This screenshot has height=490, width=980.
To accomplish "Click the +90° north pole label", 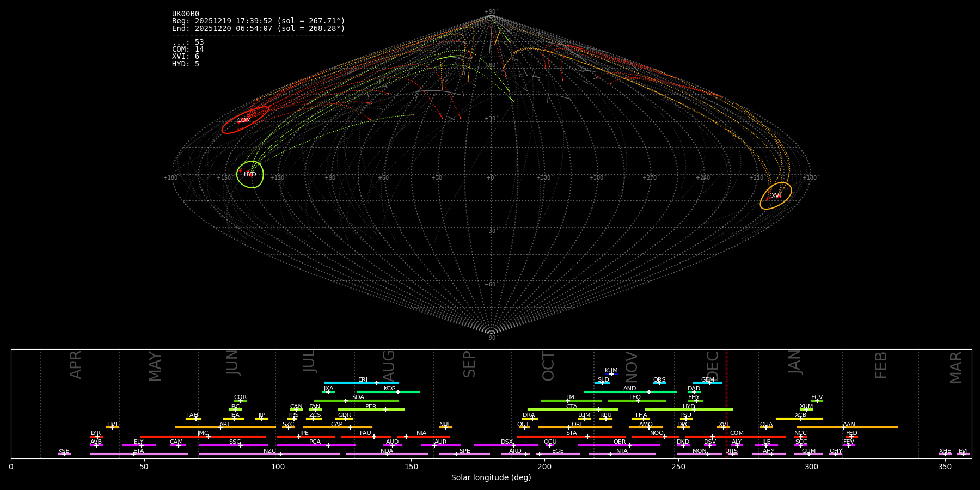I will (491, 11).
